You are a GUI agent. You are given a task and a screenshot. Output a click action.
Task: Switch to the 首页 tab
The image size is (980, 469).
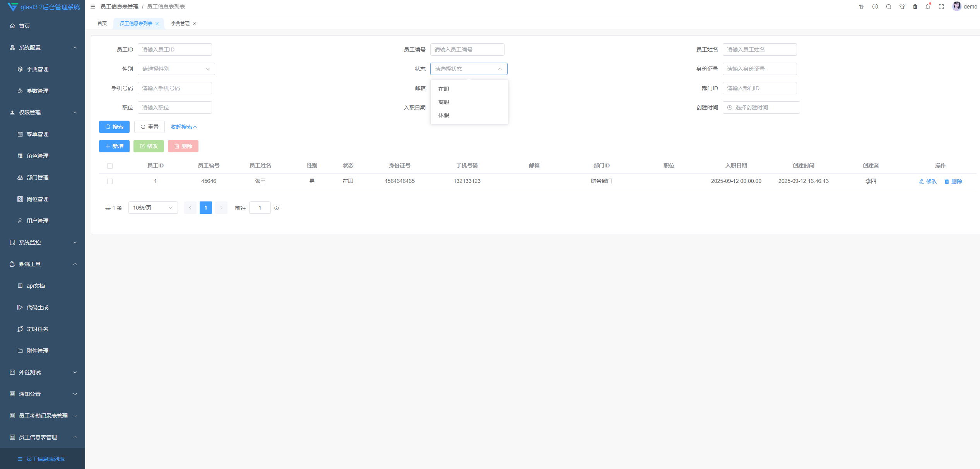pos(102,24)
